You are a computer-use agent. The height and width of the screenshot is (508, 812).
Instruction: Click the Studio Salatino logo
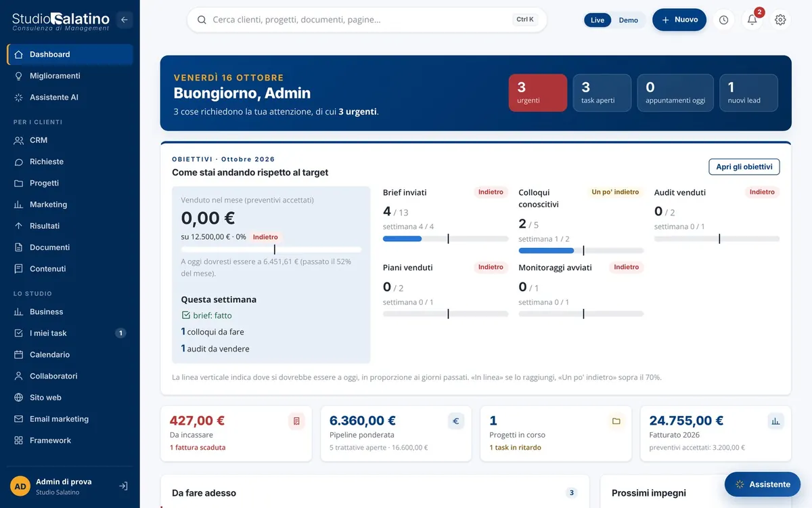(61, 21)
